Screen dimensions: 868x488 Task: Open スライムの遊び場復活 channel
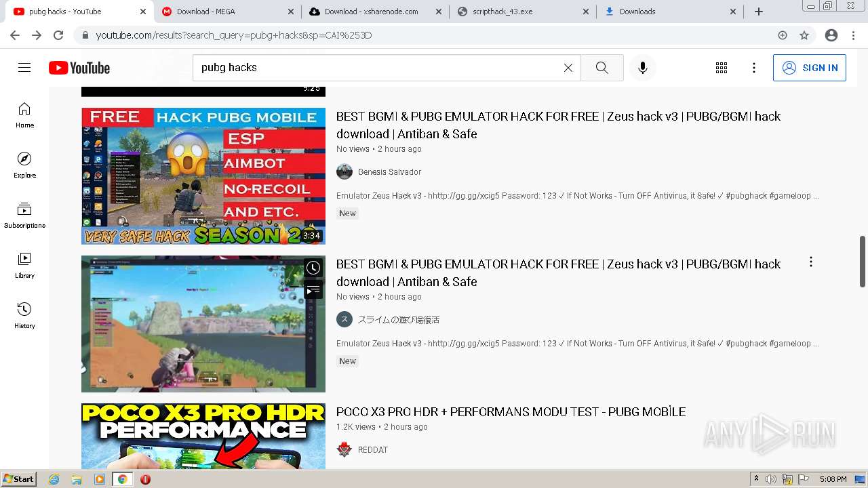pyautogui.click(x=399, y=320)
